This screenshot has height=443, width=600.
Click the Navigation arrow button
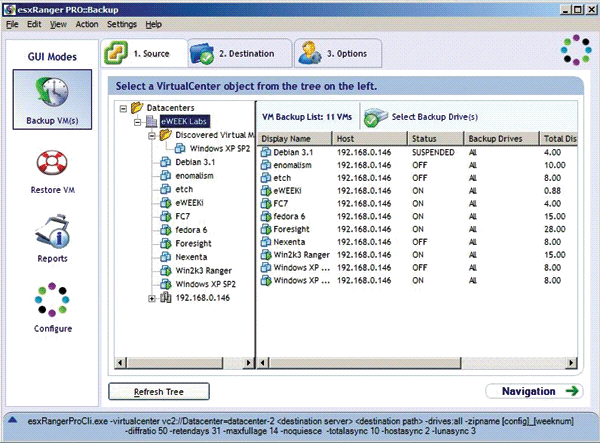point(534,391)
